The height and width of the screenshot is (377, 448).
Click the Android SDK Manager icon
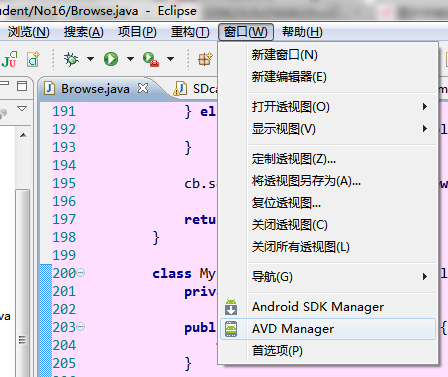pos(231,307)
